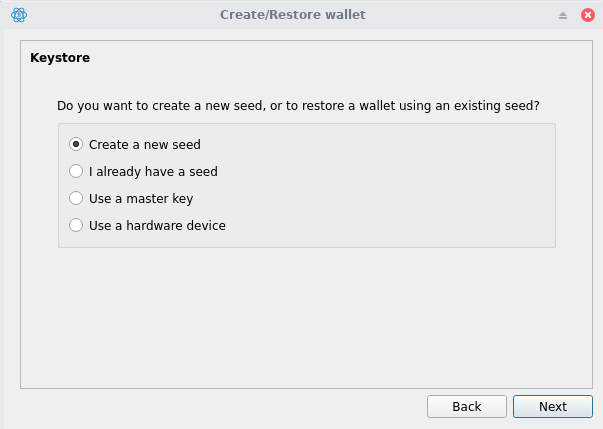
Task: Enable the "Use a hardware device" radio button
Action: tap(76, 225)
